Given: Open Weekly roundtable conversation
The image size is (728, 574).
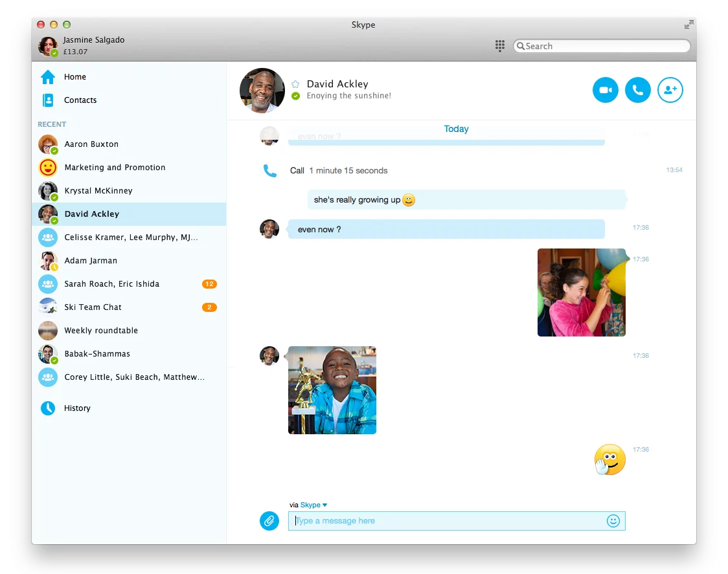Looking at the screenshot, I should 129,331.
